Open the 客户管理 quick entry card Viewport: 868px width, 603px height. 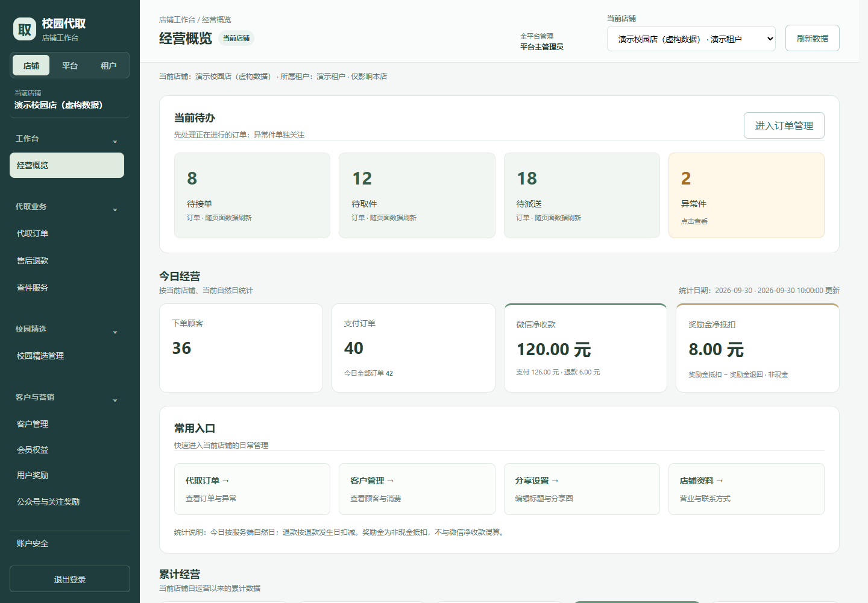(417, 489)
